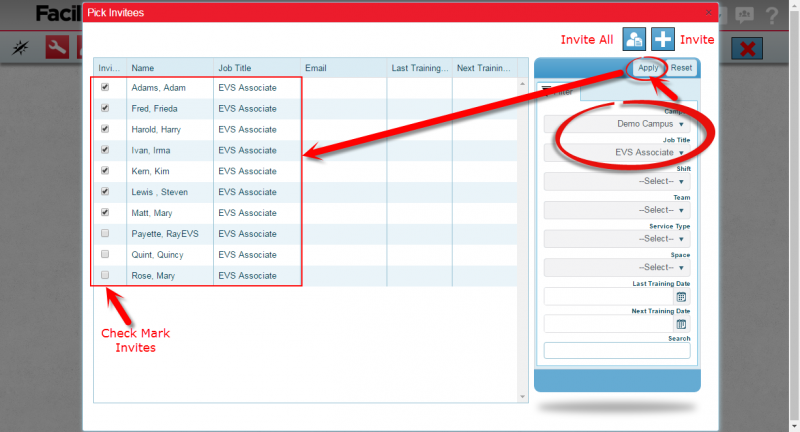
Task: Click the plus Invite icon
Action: 663,39
